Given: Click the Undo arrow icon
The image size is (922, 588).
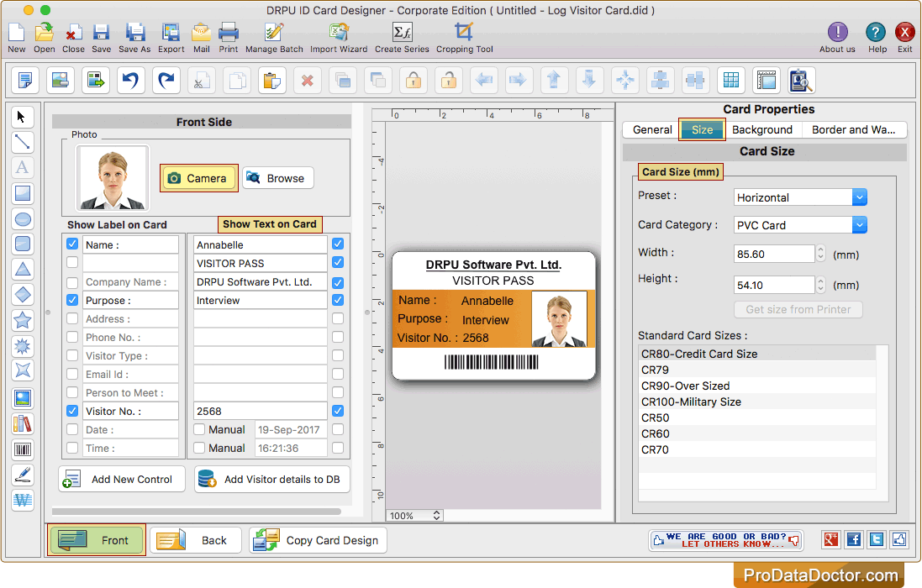Looking at the screenshot, I should point(130,80).
